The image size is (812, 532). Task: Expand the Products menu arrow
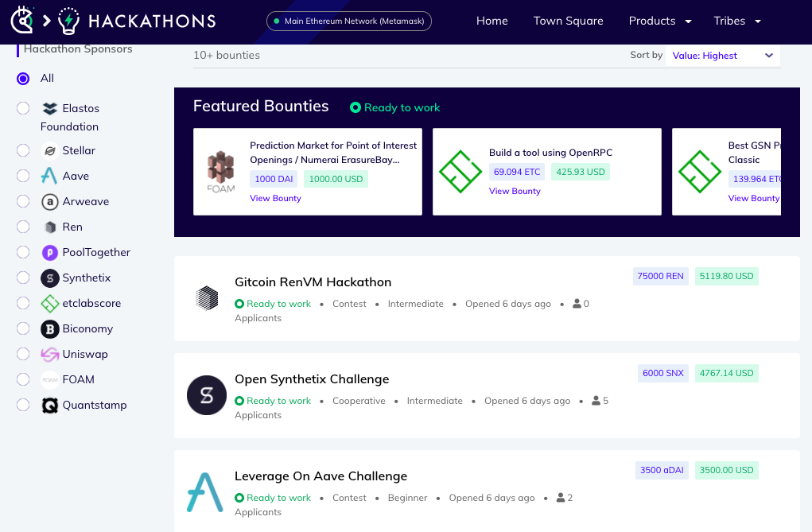click(x=688, y=21)
